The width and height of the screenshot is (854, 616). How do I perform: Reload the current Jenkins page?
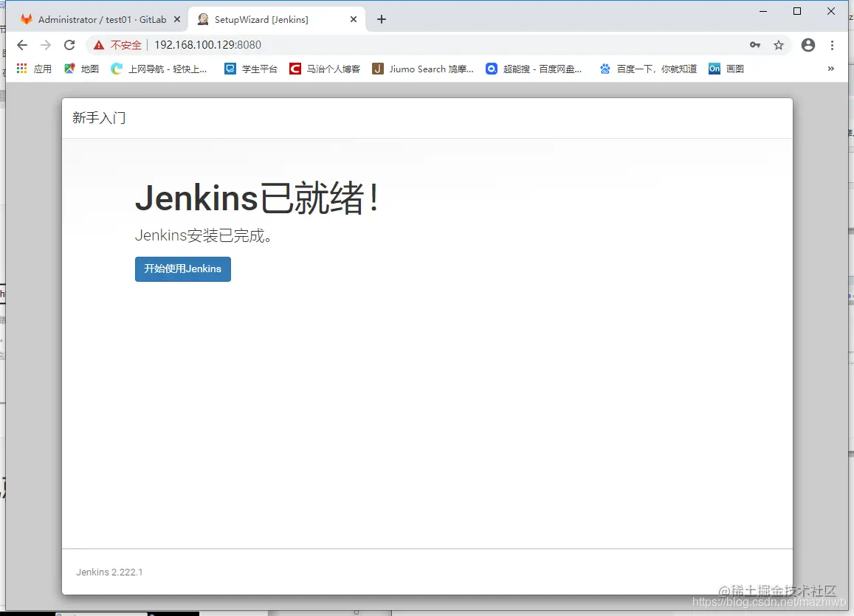(x=69, y=45)
